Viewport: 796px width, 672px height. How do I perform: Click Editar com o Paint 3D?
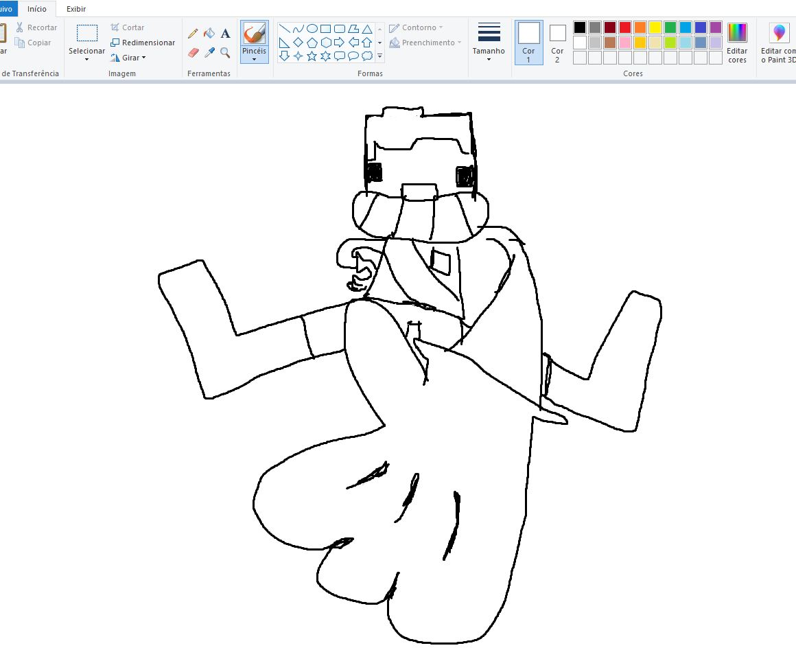[778, 43]
